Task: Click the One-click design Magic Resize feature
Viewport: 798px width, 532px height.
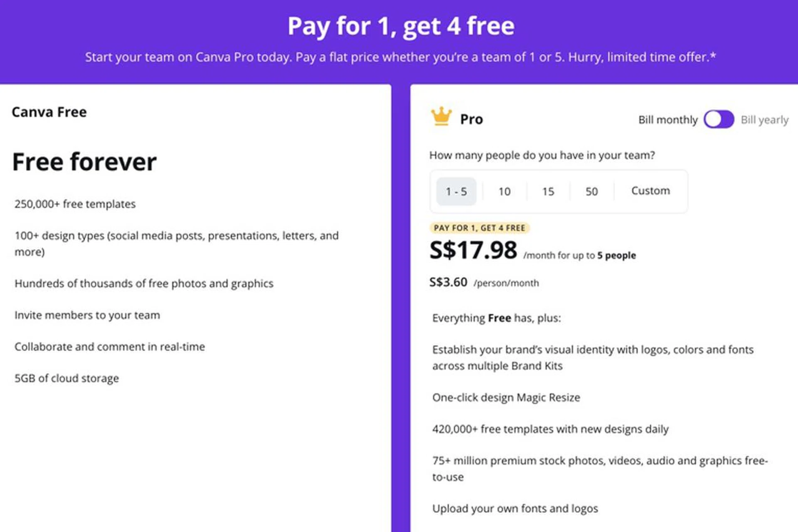Action: (x=506, y=397)
